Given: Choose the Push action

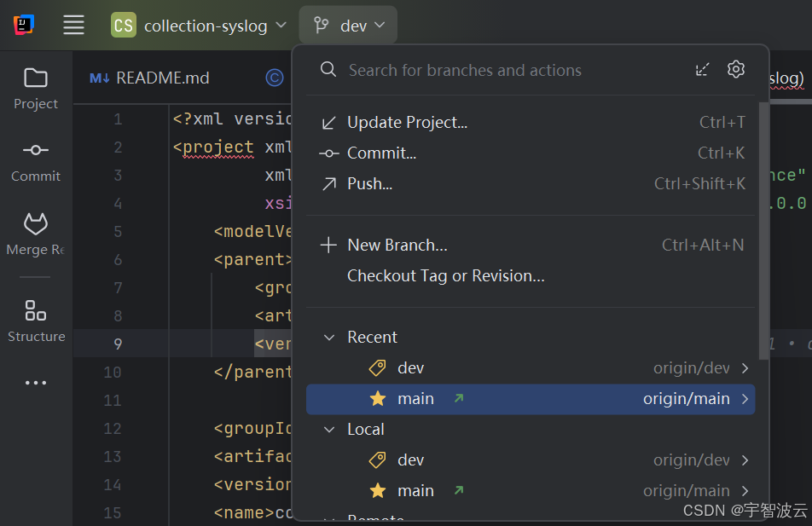Looking at the screenshot, I should (x=369, y=184).
